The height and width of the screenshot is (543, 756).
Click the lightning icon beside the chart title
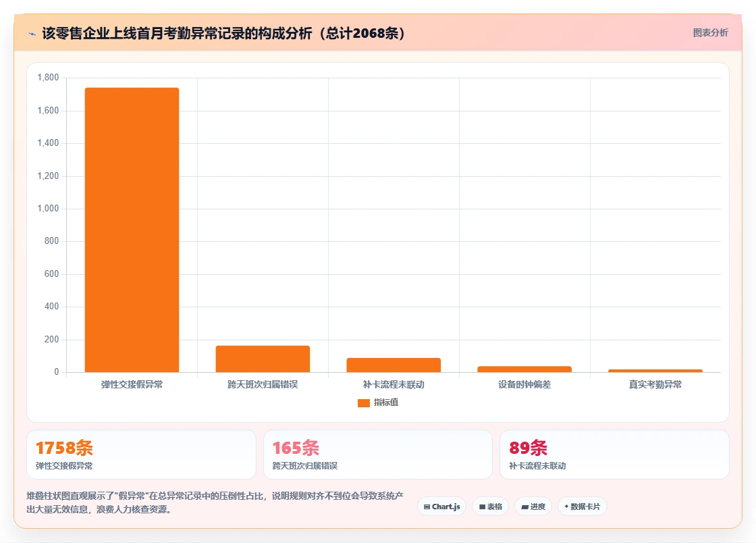[32, 34]
